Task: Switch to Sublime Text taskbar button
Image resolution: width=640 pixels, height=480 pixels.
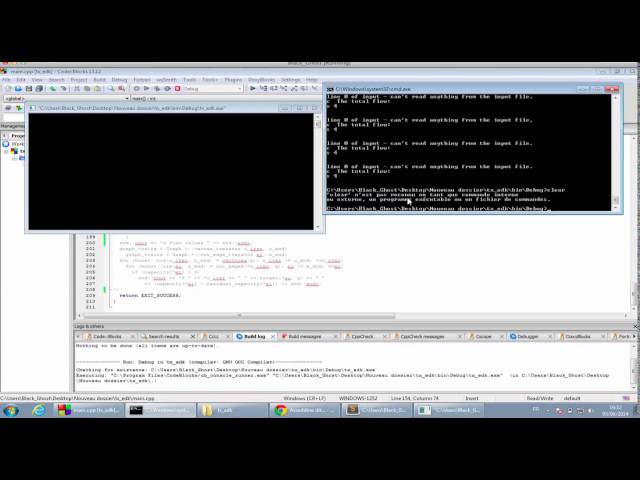Action: tap(376, 410)
